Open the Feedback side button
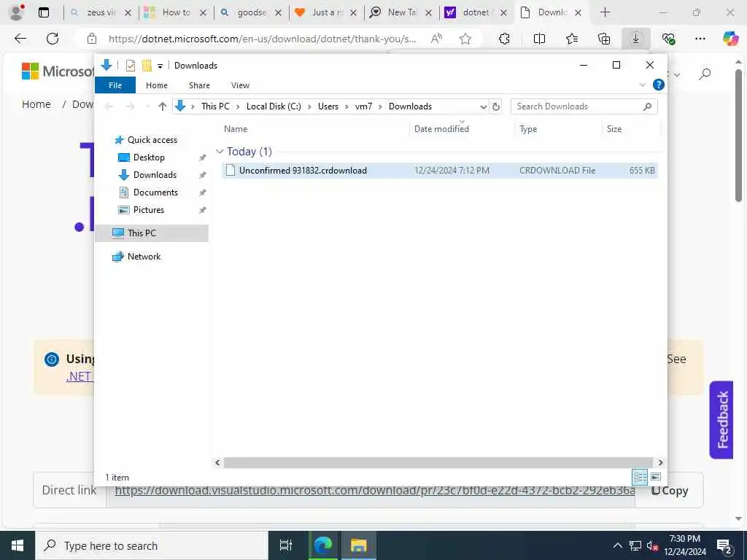747x560 pixels. 721,419
